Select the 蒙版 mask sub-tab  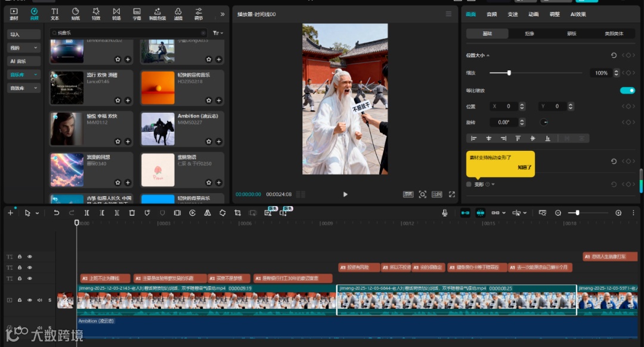(571, 34)
